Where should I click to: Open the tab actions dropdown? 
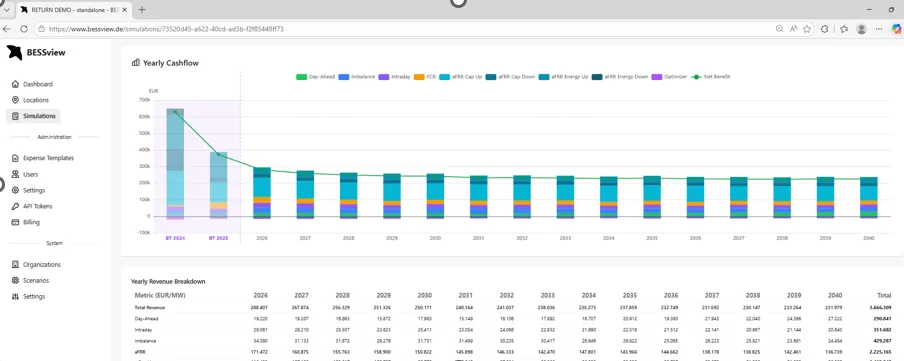6,10
